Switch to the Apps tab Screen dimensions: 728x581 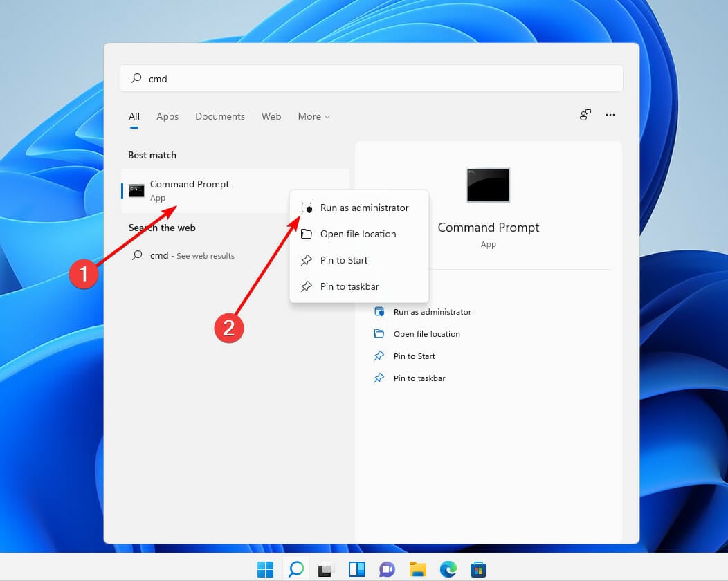pyautogui.click(x=167, y=116)
